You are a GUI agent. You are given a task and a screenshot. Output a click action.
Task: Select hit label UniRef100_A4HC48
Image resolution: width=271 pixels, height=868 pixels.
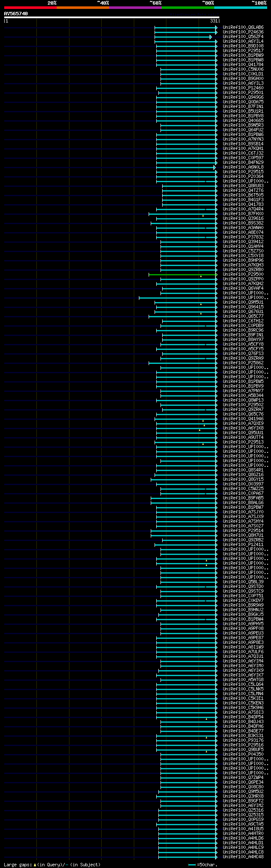[243, 857]
